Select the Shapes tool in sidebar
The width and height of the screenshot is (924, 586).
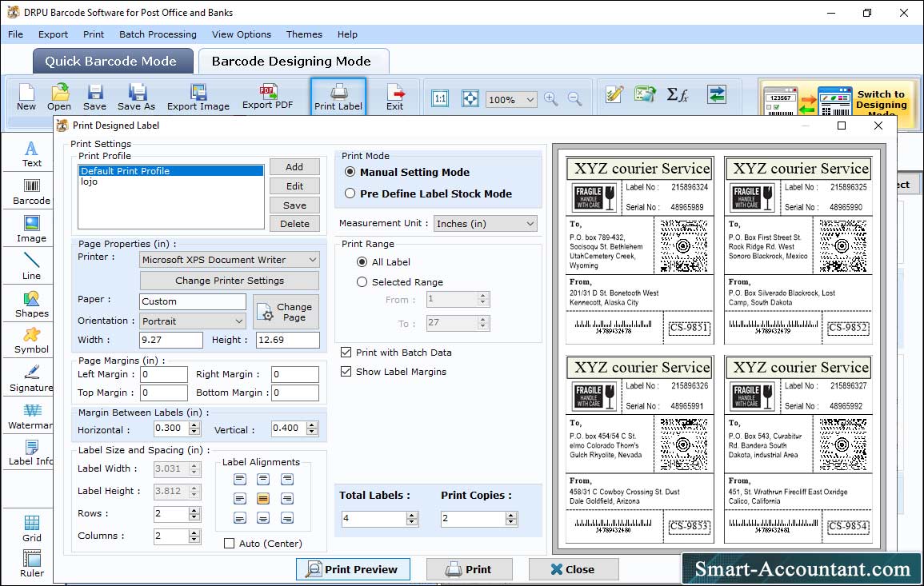pyautogui.click(x=32, y=304)
